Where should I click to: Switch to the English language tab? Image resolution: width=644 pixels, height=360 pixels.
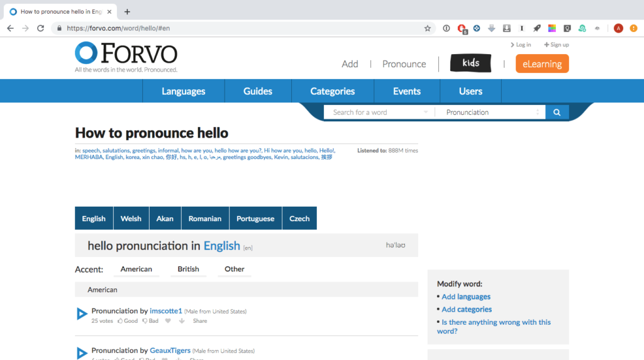[94, 219]
